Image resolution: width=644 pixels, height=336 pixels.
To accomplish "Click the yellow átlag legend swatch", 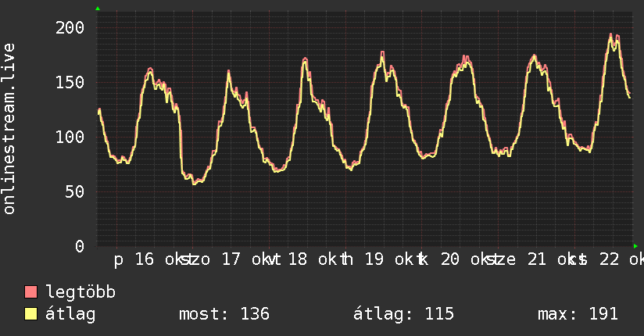I will point(30,314).
